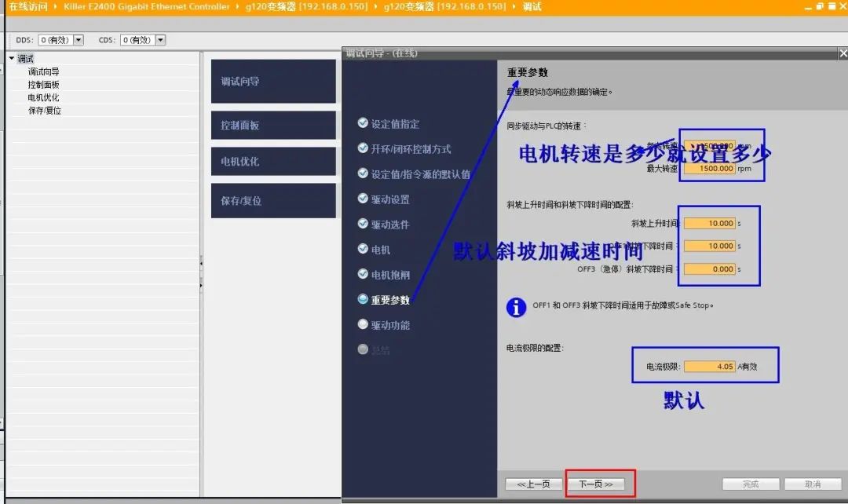This screenshot has height=504, width=848.
Task: Click the blue information icon
Action: tap(517, 307)
